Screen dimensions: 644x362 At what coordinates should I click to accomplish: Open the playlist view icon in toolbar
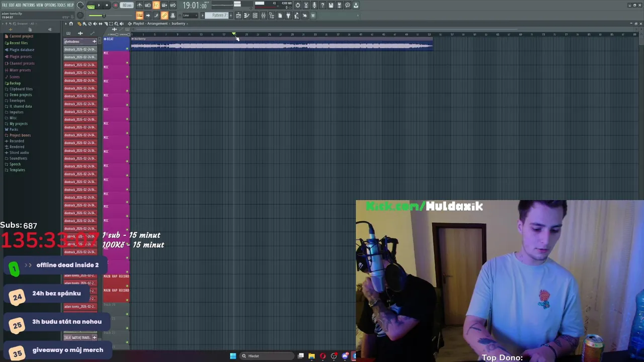pyautogui.click(x=238, y=16)
